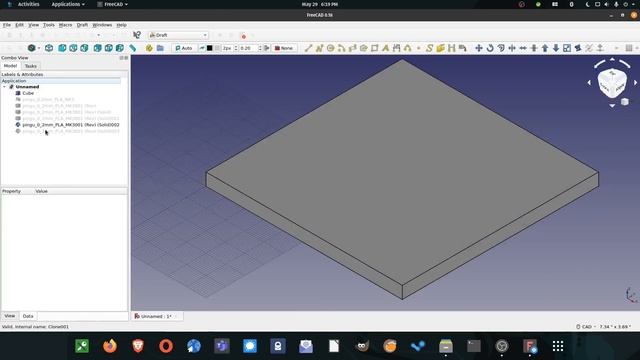Screen dimensions: 640x360
Task: Select the Draft Trimex tool
Action: (x=512, y=48)
